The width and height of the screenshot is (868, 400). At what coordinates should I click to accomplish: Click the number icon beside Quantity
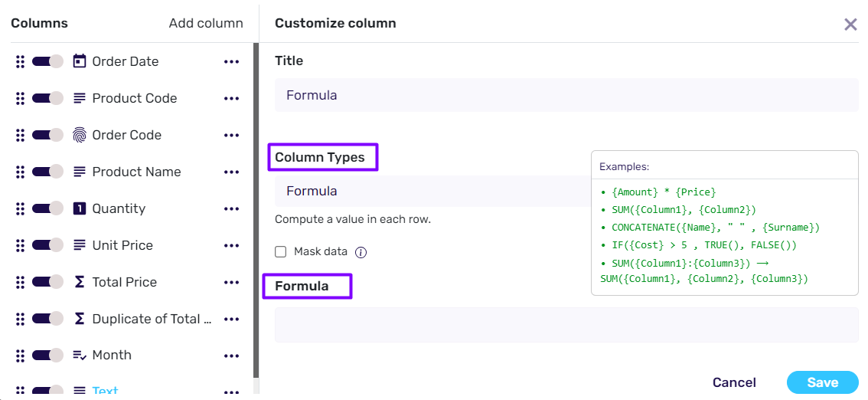pos(80,208)
